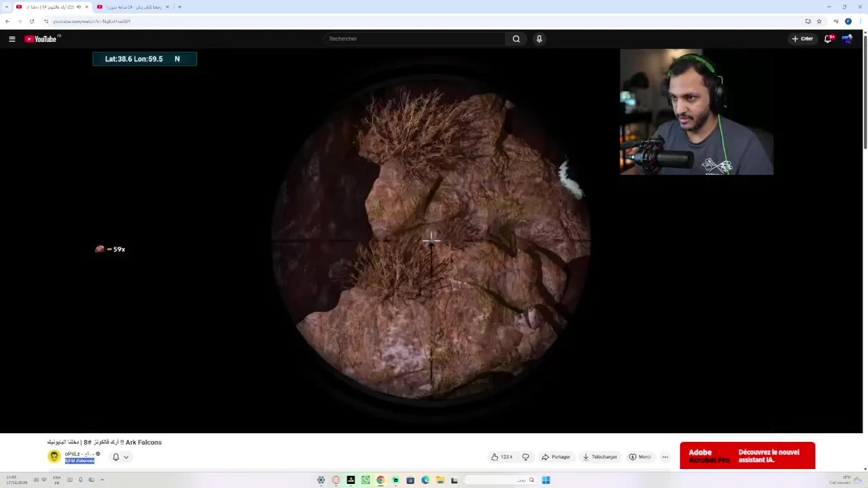Open File Explorer folder in taskbar

pos(440,480)
